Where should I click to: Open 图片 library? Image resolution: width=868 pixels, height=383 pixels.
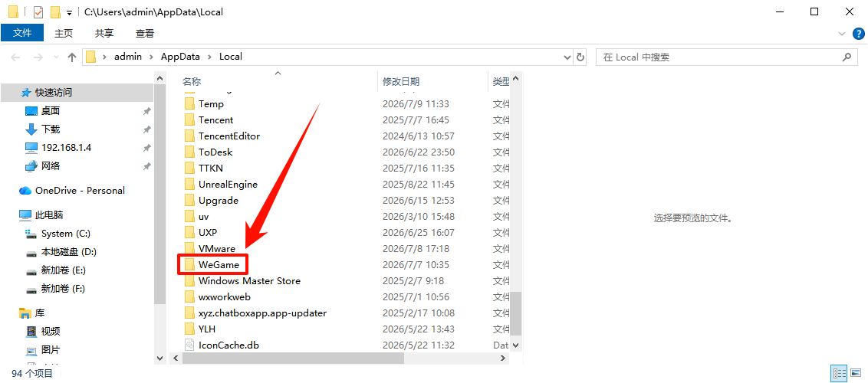click(51, 350)
